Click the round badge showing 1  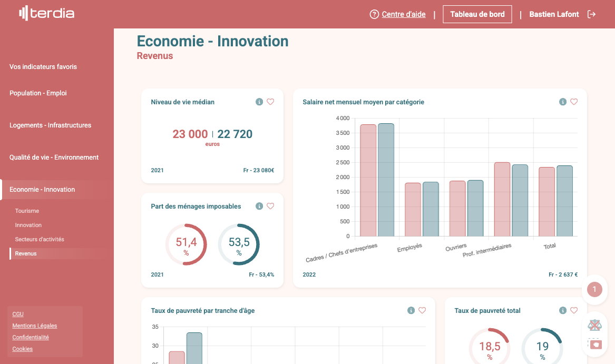pos(594,289)
